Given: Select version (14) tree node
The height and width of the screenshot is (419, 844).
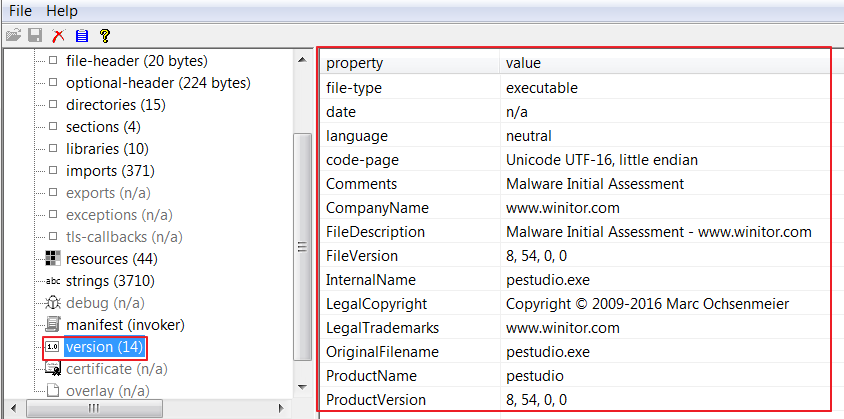Looking at the screenshot, I should click(x=104, y=347).
